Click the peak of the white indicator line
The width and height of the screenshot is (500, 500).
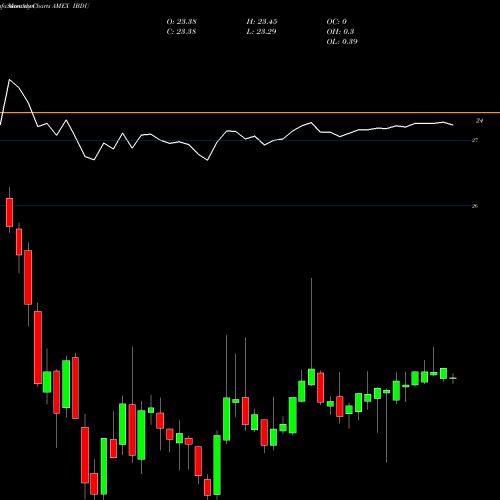[x=9, y=80]
